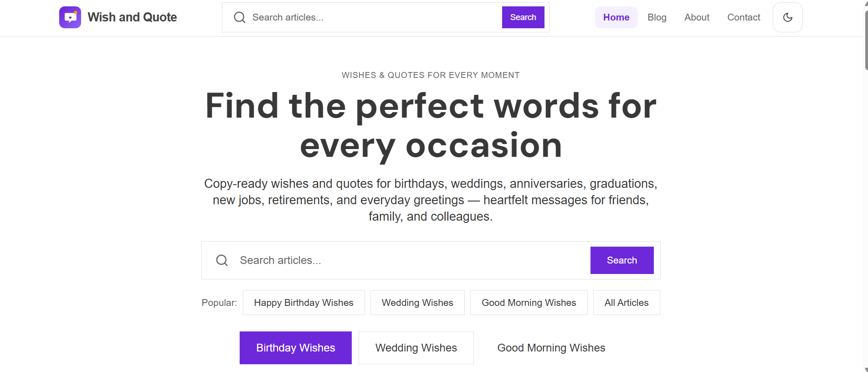
Task: Open the Blog nav link
Action: pyautogui.click(x=657, y=17)
